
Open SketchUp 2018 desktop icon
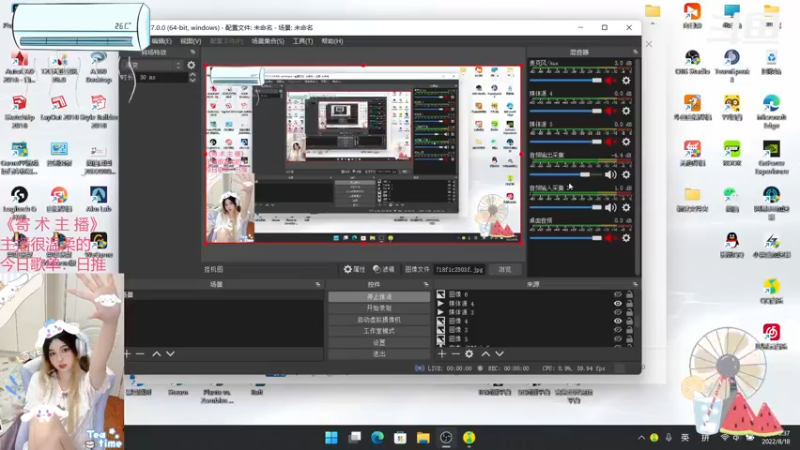pyautogui.click(x=19, y=111)
